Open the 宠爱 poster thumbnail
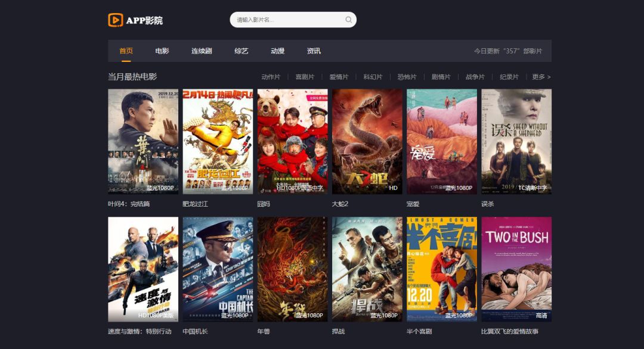The height and width of the screenshot is (349, 644). point(442,142)
